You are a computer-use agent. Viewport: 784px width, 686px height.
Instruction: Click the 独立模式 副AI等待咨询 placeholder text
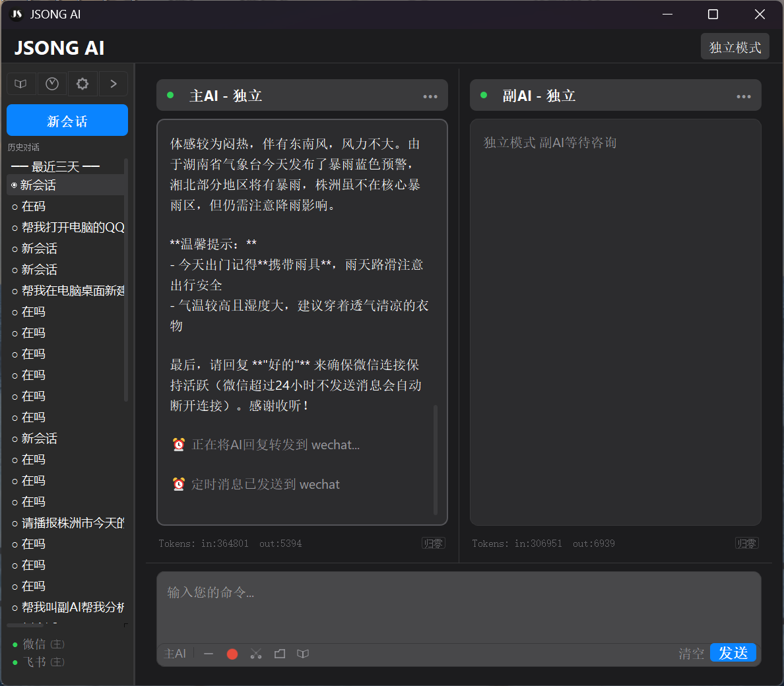coord(550,142)
